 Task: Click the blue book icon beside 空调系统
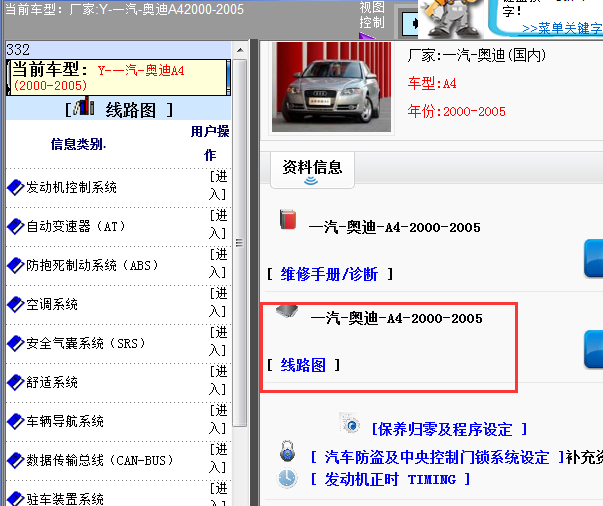pyautogui.click(x=16, y=305)
